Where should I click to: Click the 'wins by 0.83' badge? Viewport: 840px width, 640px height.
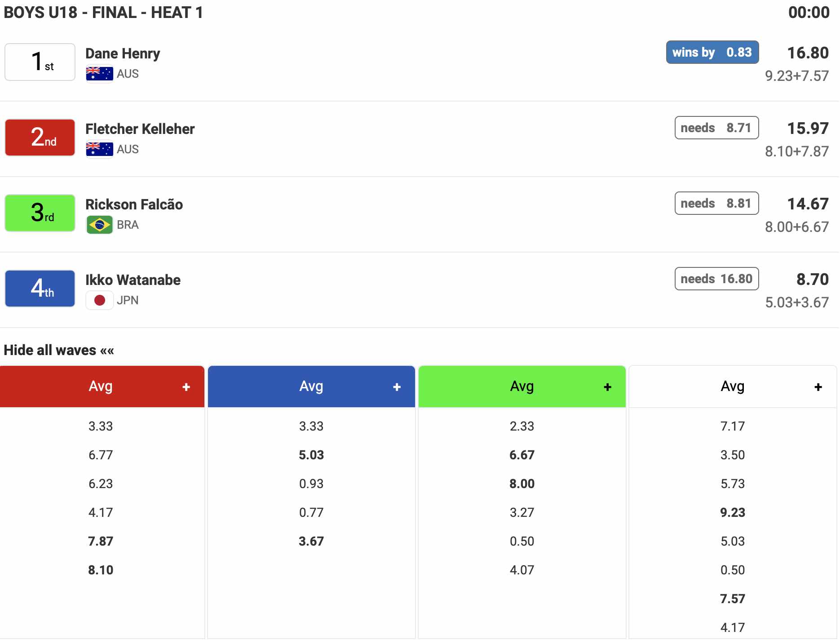(712, 53)
